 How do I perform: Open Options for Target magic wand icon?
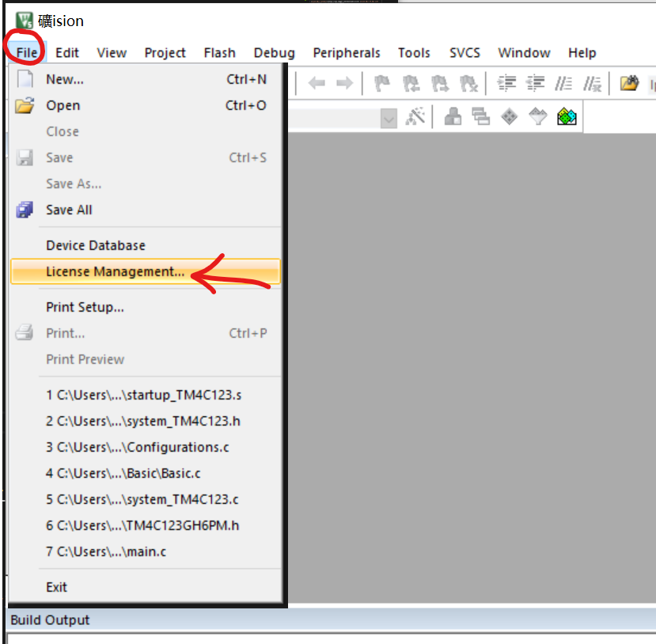click(x=415, y=117)
